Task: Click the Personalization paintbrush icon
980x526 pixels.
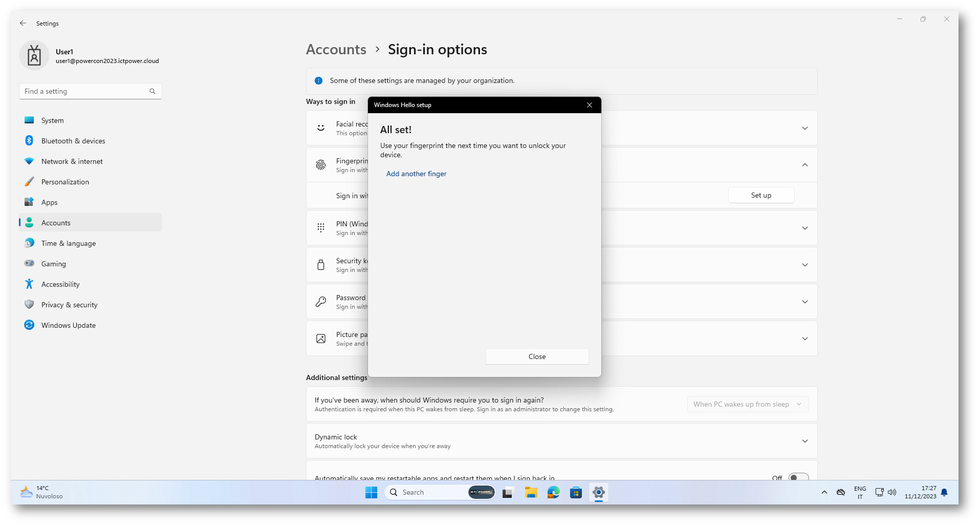Action: pos(29,182)
